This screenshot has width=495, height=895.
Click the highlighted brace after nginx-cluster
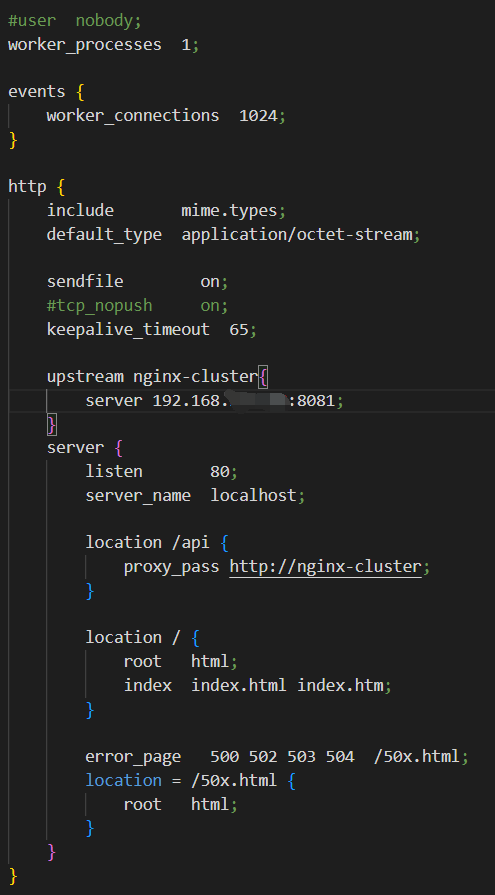click(263, 377)
